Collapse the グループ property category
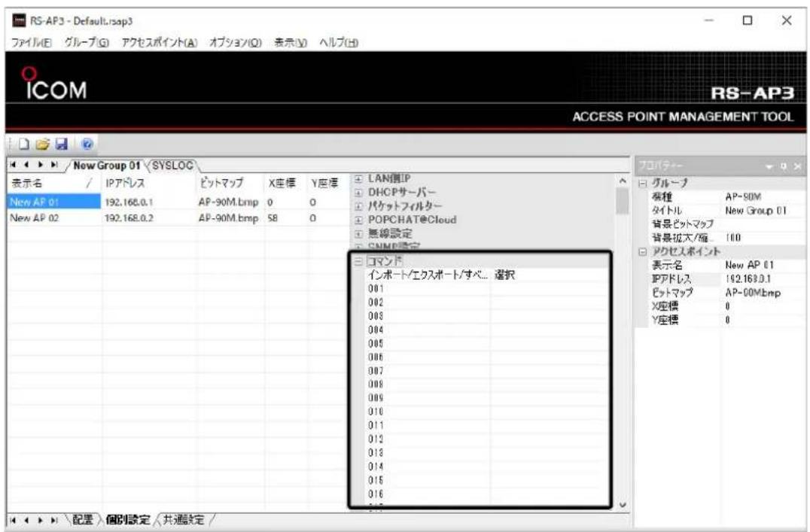The image size is (810, 532). 642,184
